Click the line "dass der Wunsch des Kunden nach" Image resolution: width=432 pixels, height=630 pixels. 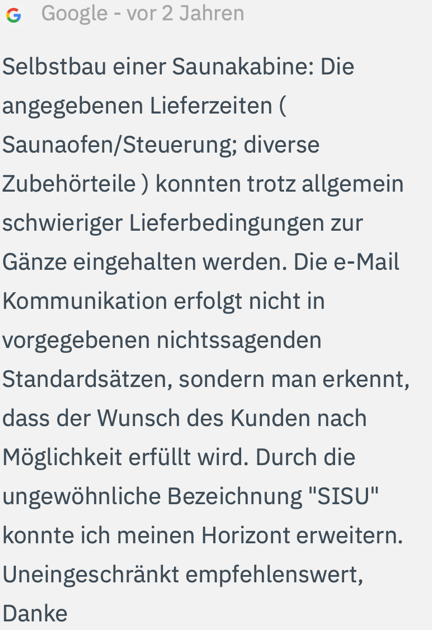tap(184, 418)
